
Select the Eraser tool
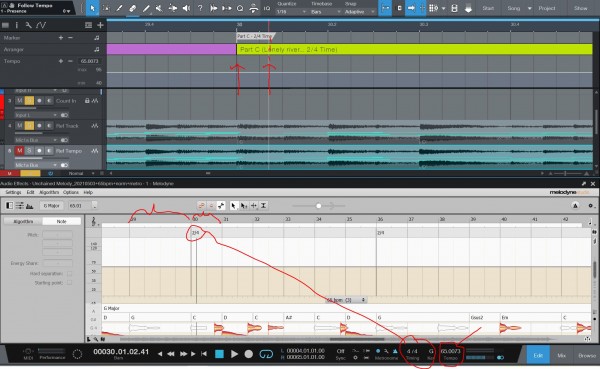(132, 8)
